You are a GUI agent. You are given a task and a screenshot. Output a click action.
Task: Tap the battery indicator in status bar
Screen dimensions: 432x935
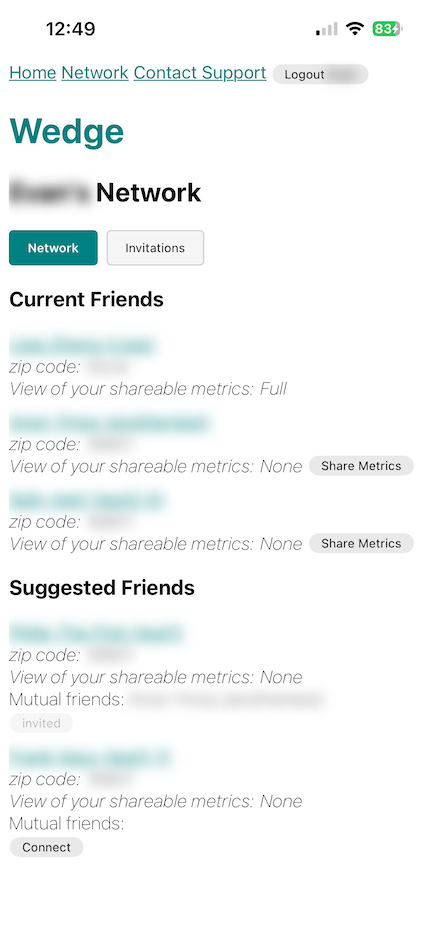click(x=388, y=29)
